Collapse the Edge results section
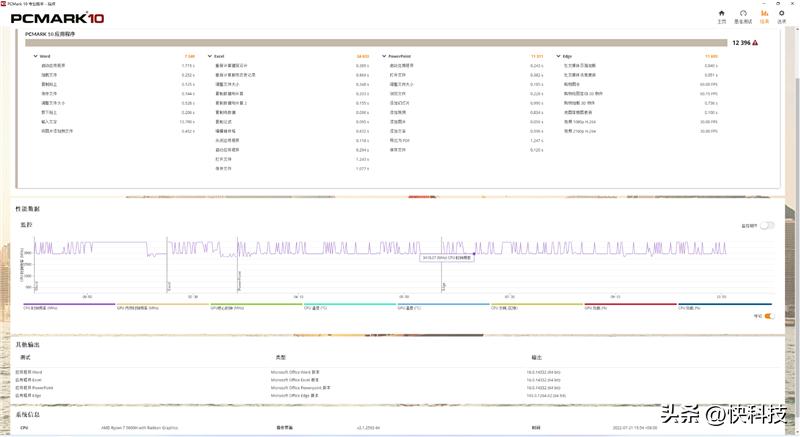800x437 pixels. (x=559, y=56)
